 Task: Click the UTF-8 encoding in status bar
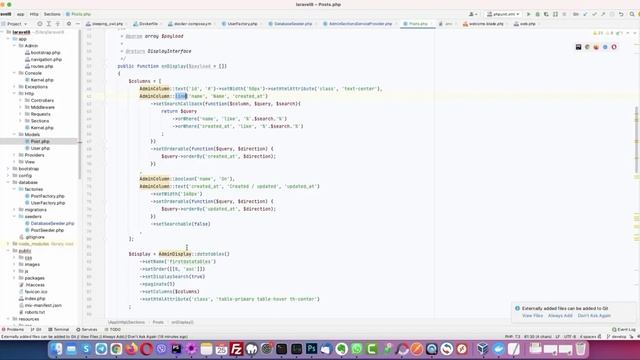click(570, 337)
